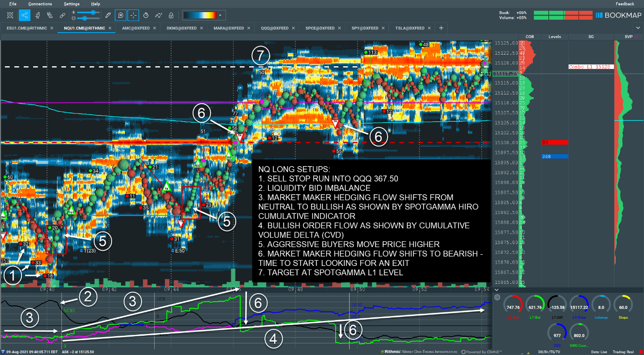Click the LT-Diff gauge widget

click(x=557, y=308)
